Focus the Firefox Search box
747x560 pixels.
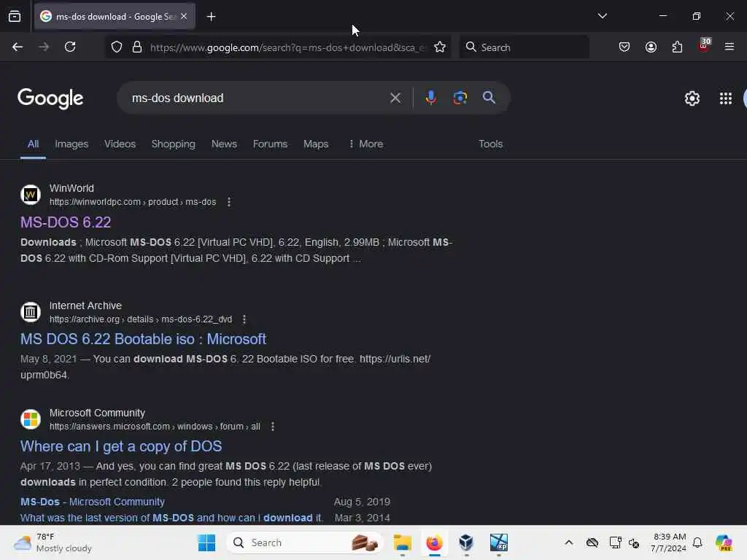(x=524, y=47)
